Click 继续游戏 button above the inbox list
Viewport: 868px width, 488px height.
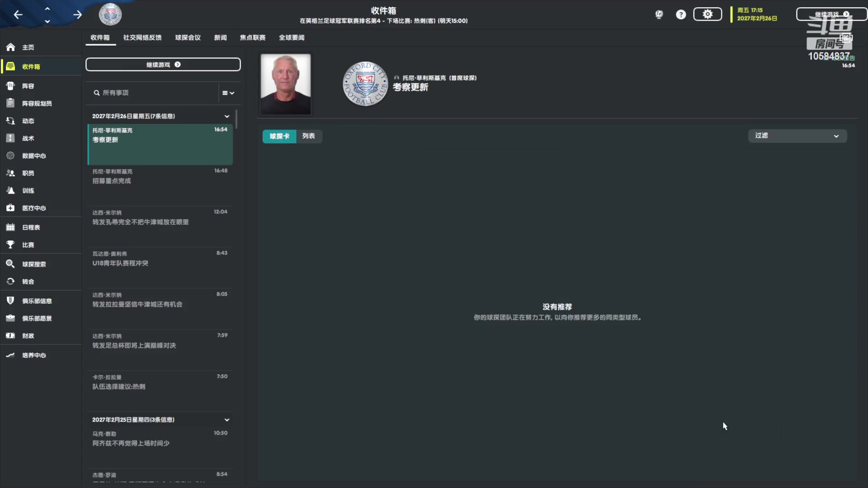pyautogui.click(x=163, y=65)
